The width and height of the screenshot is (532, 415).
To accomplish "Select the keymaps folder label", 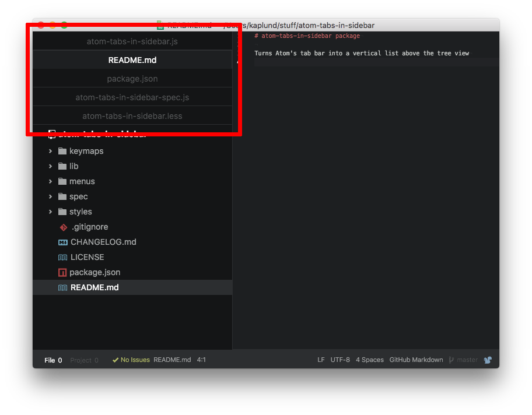I will coord(86,151).
